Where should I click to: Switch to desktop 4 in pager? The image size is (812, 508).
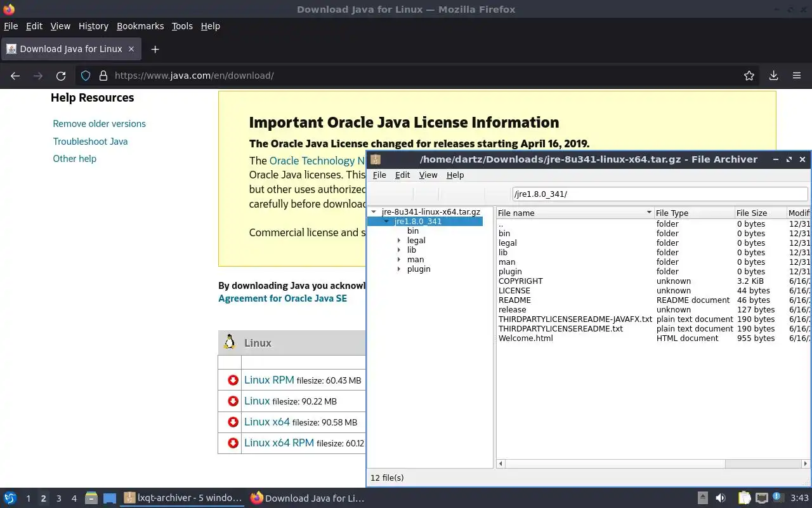pyautogui.click(x=74, y=498)
